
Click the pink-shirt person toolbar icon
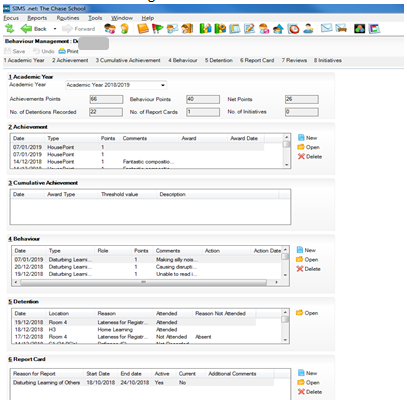(x=264, y=29)
